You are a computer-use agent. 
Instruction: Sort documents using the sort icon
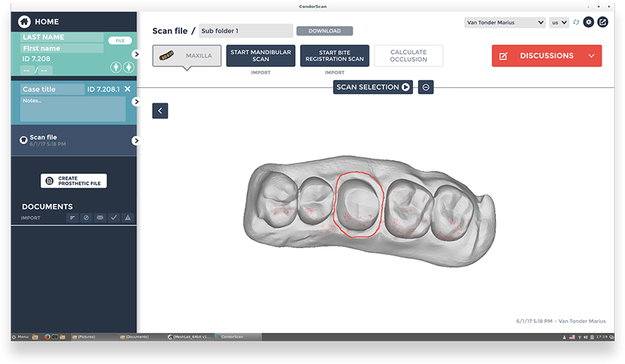72,217
